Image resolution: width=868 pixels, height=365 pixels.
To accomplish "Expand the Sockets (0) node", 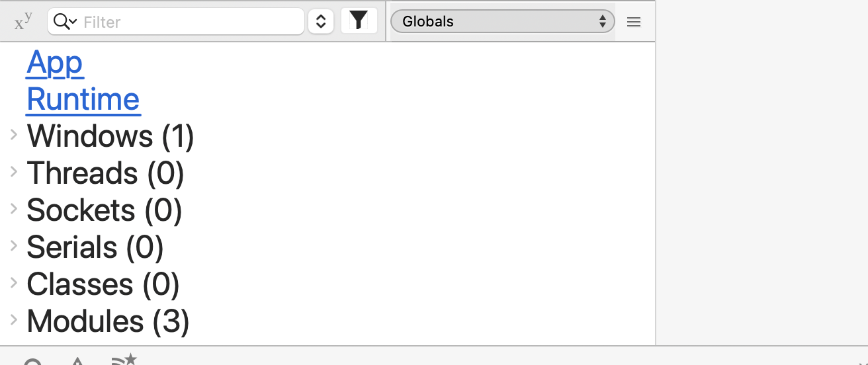I will [13, 209].
